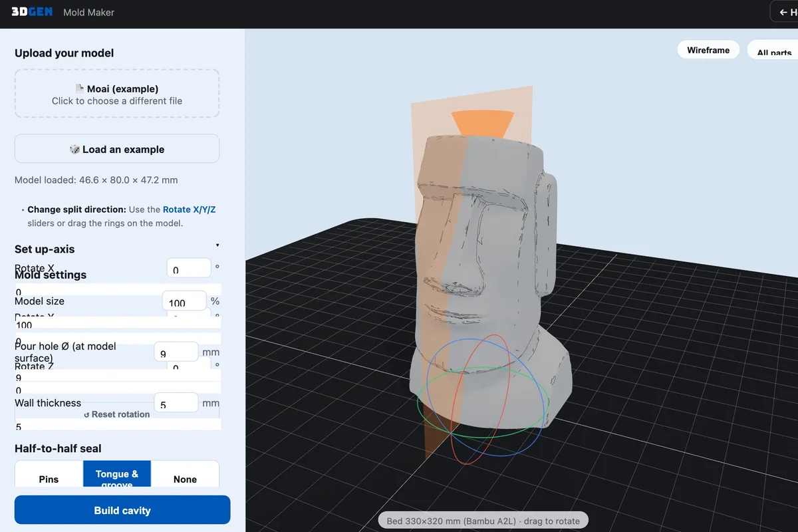Click the Pour hole diameter mm input
The height and width of the screenshot is (532, 798).
click(x=176, y=352)
